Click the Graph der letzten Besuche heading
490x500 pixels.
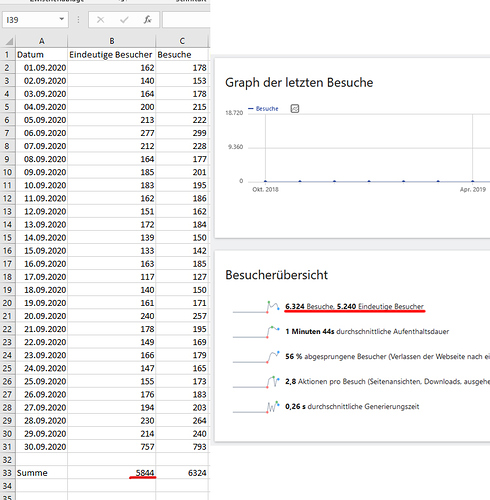pyautogui.click(x=299, y=82)
